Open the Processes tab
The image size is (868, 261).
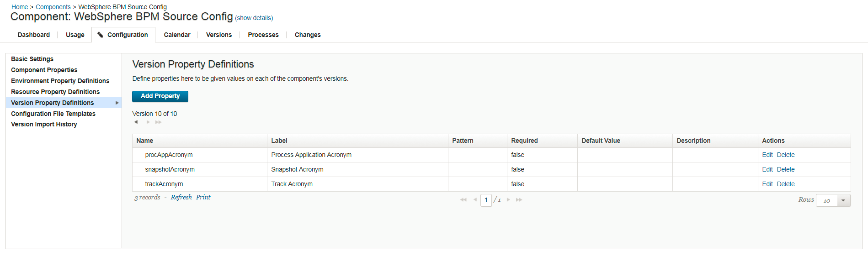(263, 35)
